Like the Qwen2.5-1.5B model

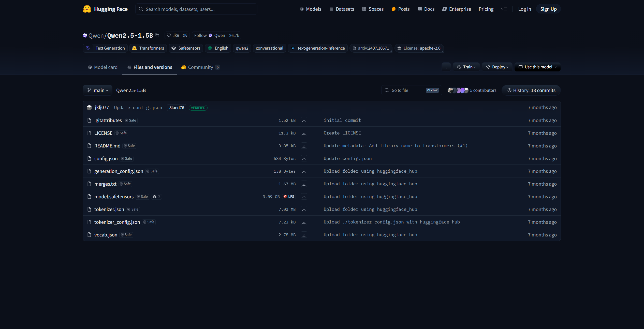(173, 35)
